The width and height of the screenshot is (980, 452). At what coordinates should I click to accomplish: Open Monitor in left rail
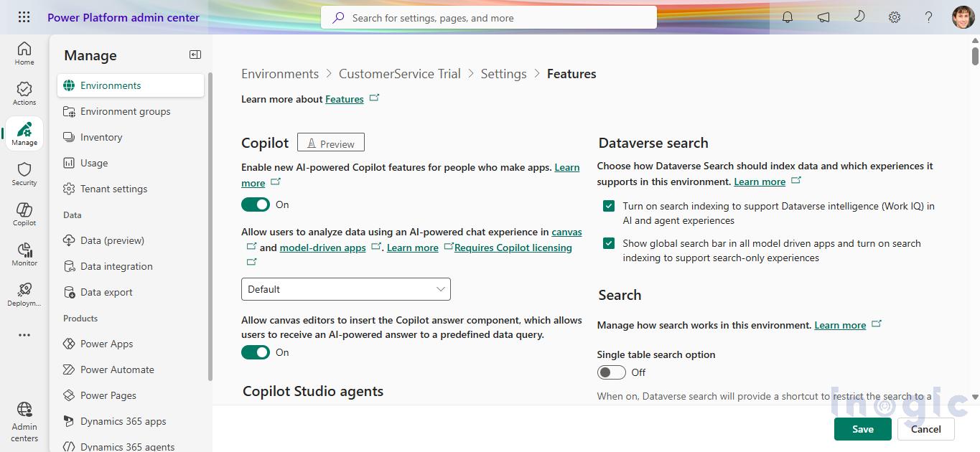(24, 254)
